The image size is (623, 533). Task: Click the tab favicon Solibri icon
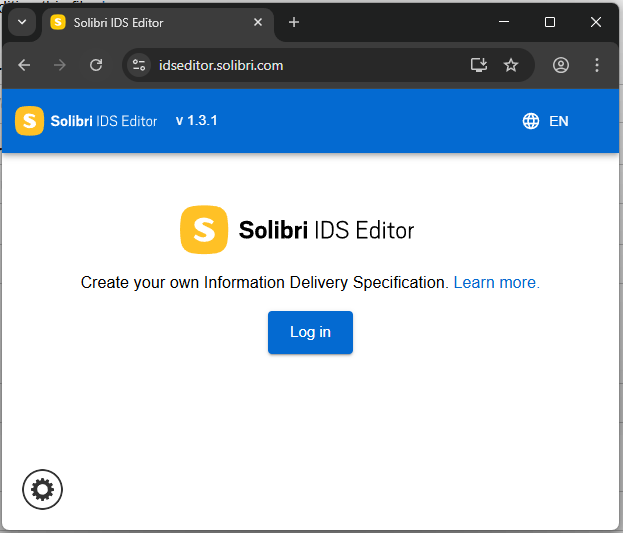(x=58, y=22)
